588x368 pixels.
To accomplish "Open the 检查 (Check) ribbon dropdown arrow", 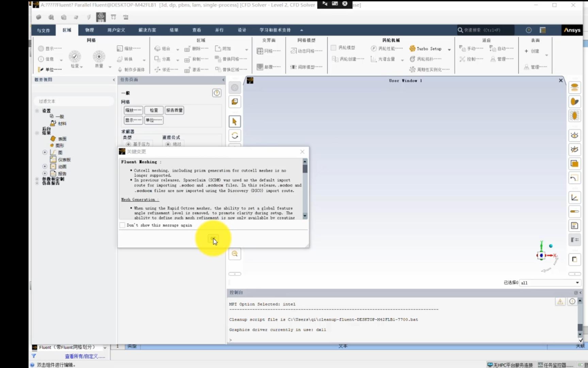I will 81,67.
